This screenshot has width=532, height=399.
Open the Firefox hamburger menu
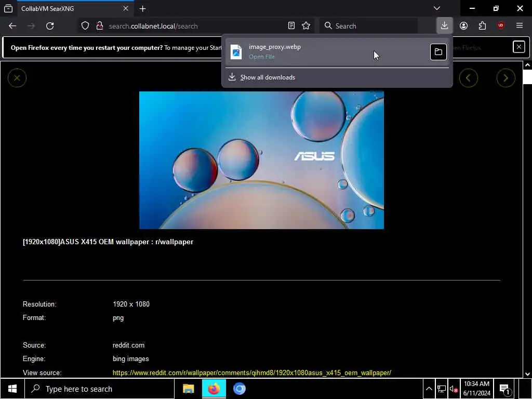click(520, 26)
